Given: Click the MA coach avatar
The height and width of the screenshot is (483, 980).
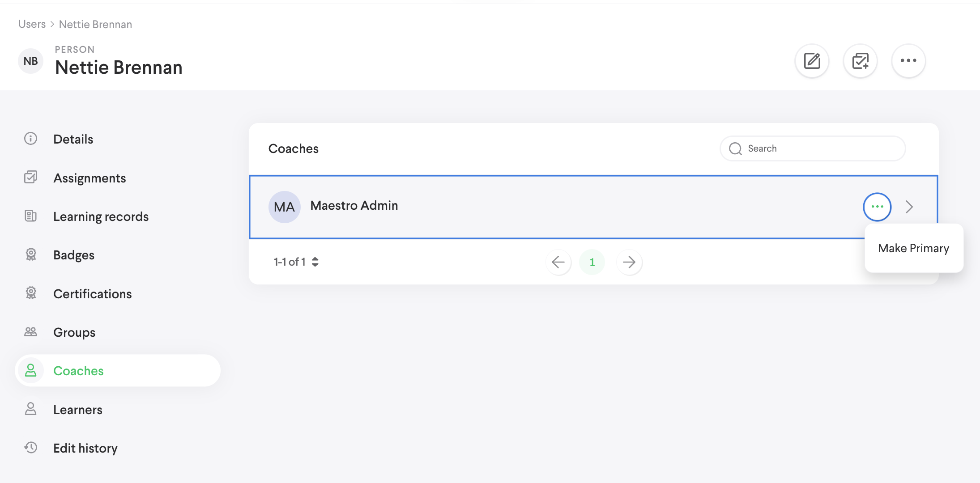Looking at the screenshot, I should click(x=284, y=207).
